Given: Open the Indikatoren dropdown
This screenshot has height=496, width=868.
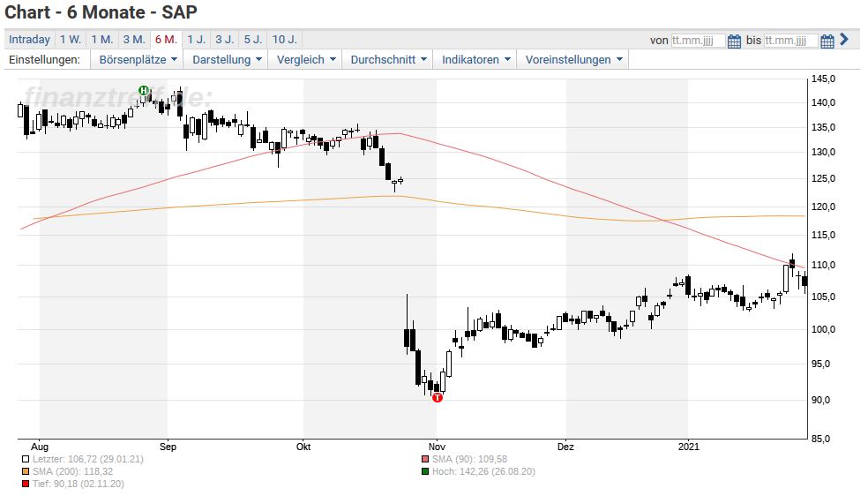Looking at the screenshot, I should click(475, 60).
